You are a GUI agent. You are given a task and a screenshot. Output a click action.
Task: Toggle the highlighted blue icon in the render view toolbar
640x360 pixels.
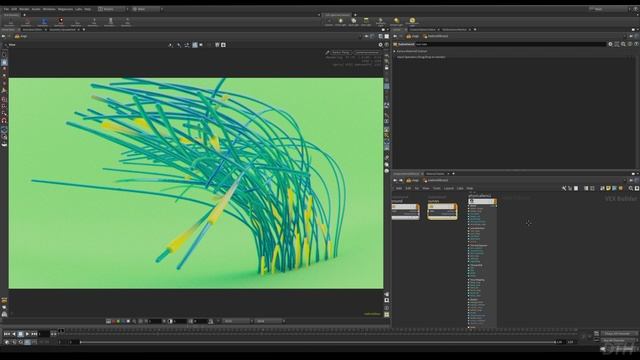[195, 45]
